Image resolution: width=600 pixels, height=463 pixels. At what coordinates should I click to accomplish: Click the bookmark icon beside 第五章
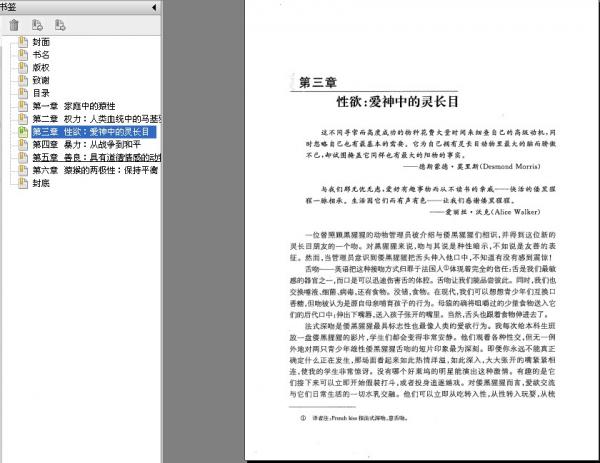(23, 157)
